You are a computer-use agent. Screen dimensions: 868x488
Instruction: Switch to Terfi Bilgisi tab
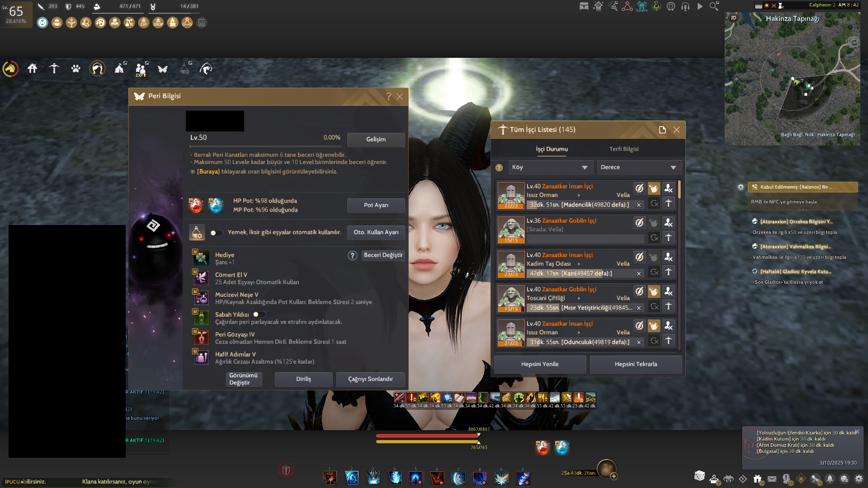coord(623,149)
